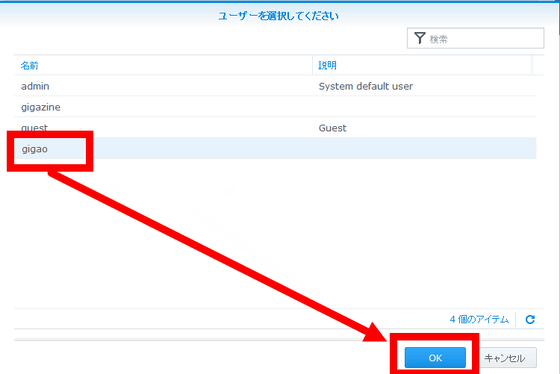Click the 'Guest' description cell
The width and height of the screenshot is (560, 374).
pos(332,128)
